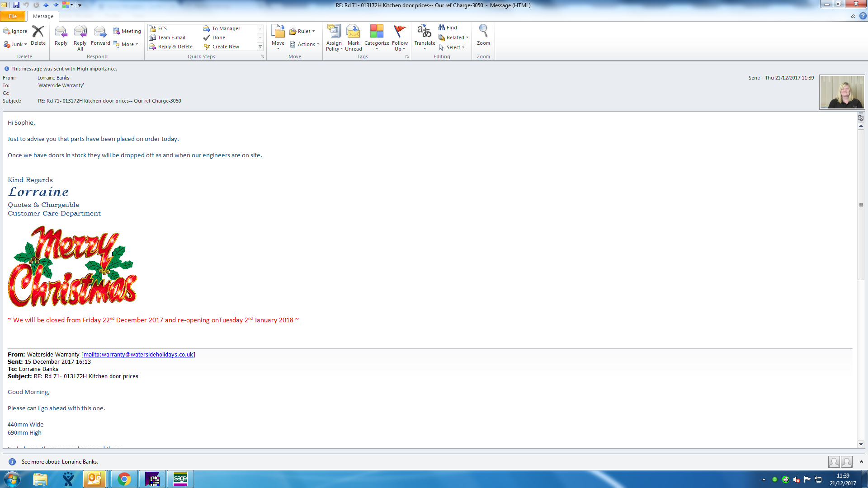Expand the Quick Steps gallery arrow
The image size is (868, 488).
tap(260, 47)
